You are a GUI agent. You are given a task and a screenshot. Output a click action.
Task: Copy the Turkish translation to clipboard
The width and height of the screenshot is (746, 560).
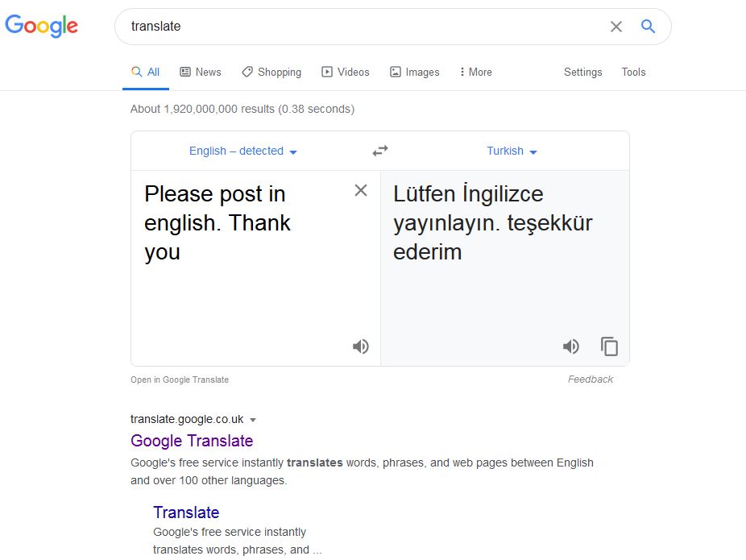point(610,346)
